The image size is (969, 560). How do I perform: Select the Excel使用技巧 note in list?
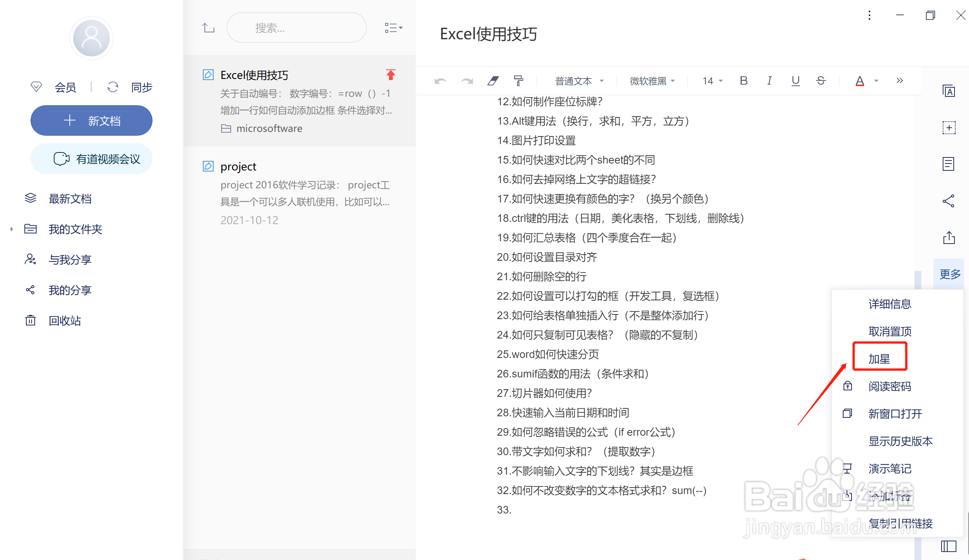[x=299, y=101]
